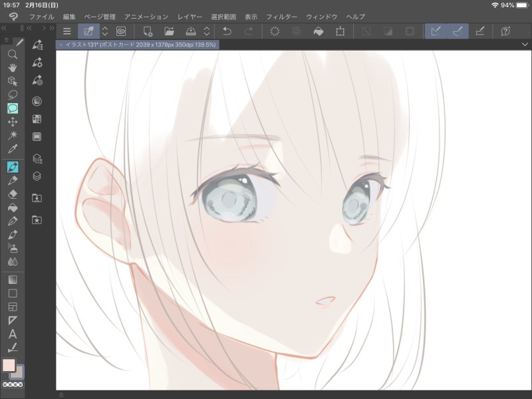Open the レイヤー menu
The width and height of the screenshot is (532, 399).
(190, 17)
